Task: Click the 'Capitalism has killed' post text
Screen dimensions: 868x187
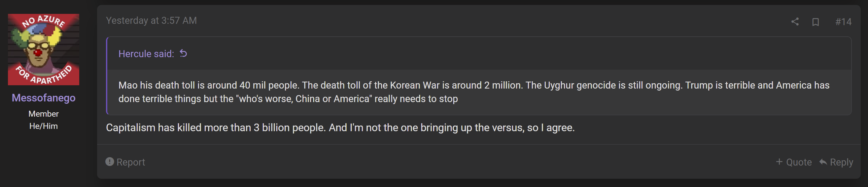Action: click(x=340, y=128)
